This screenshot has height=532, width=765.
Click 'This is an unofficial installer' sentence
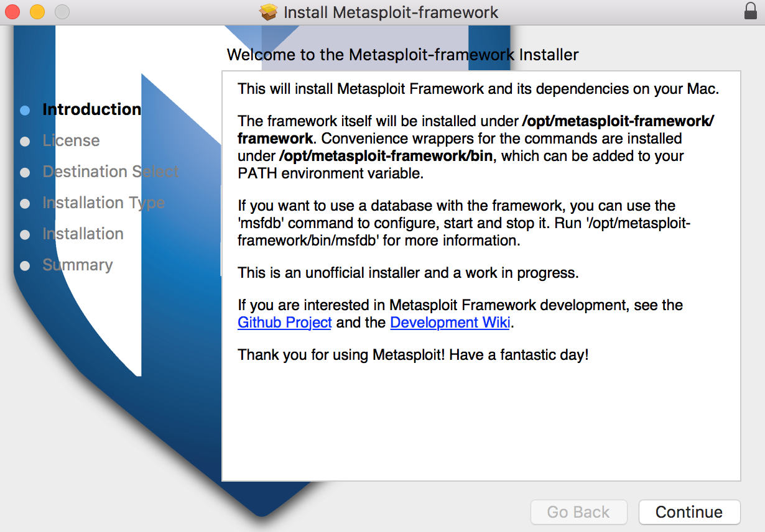coord(408,272)
